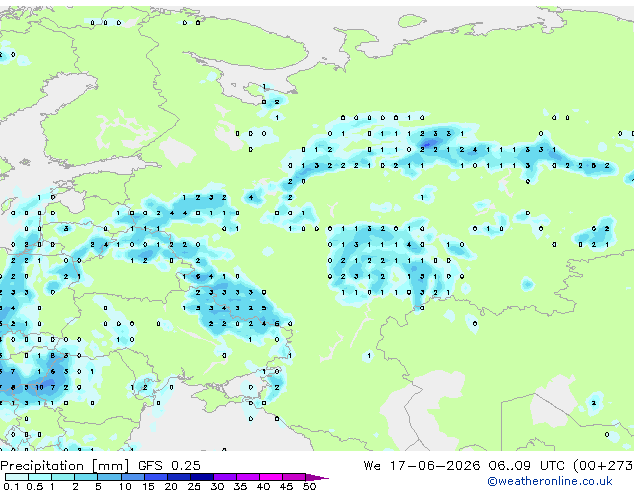634x490 pixels.
Task: Click the "GFS 0.25" model label
Action: click(169, 466)
